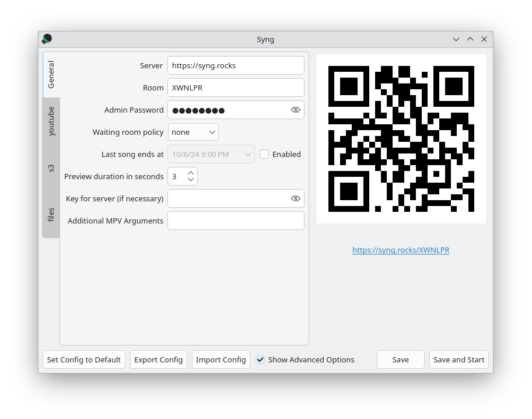Click the Import Config button
The width and height of the screenshot is (532, 419).
pos(221,359)
